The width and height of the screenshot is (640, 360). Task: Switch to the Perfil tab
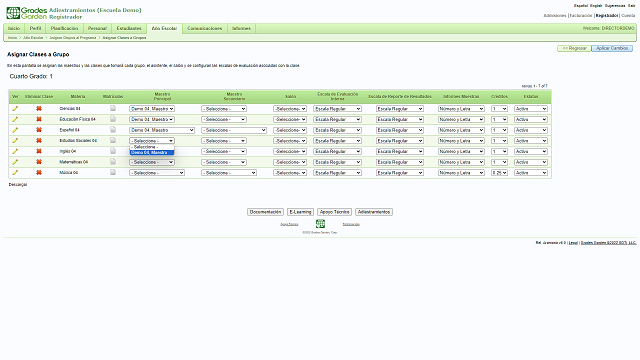[x=36, y=29]
